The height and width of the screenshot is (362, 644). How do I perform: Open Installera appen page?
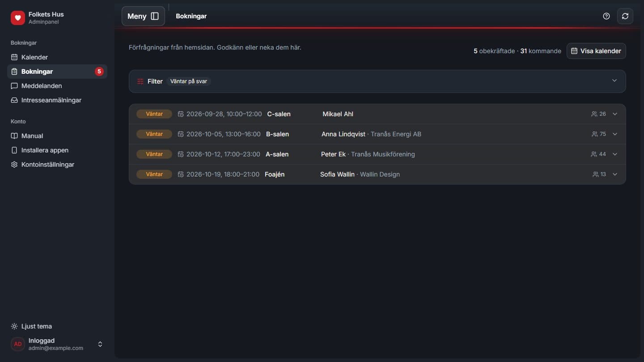(57, 150)
